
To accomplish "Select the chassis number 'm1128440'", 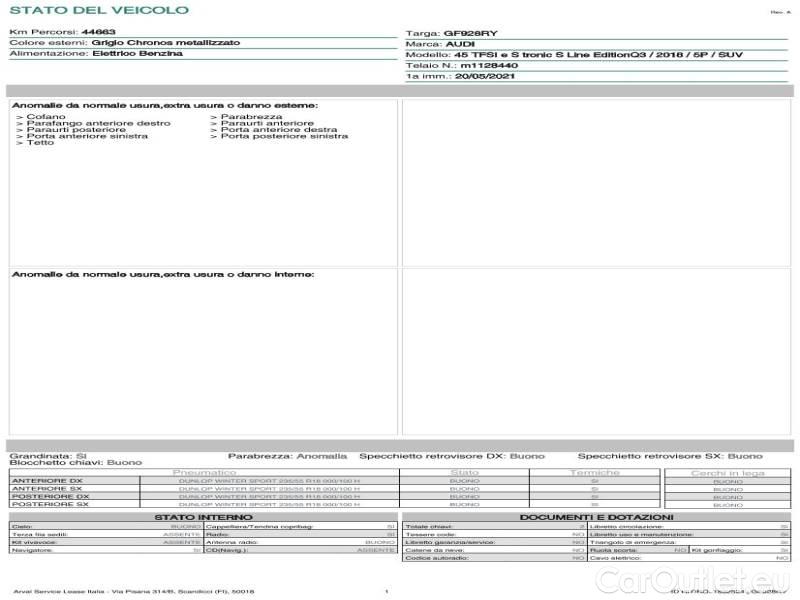I will point(489,66).
